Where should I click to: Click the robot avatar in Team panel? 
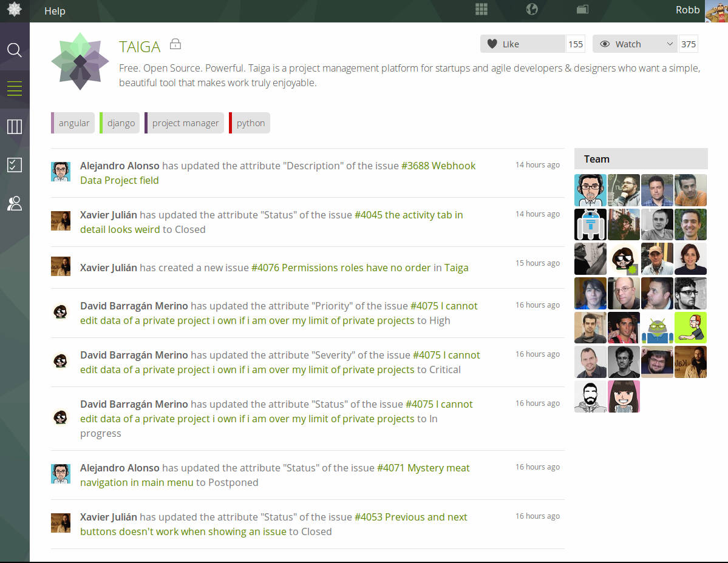[590, 225]
